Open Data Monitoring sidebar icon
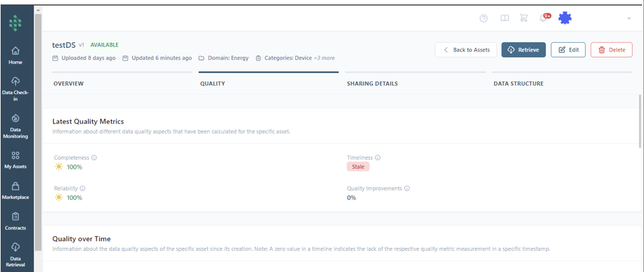The width and height of the screenshot is (644, 272). 16,118
